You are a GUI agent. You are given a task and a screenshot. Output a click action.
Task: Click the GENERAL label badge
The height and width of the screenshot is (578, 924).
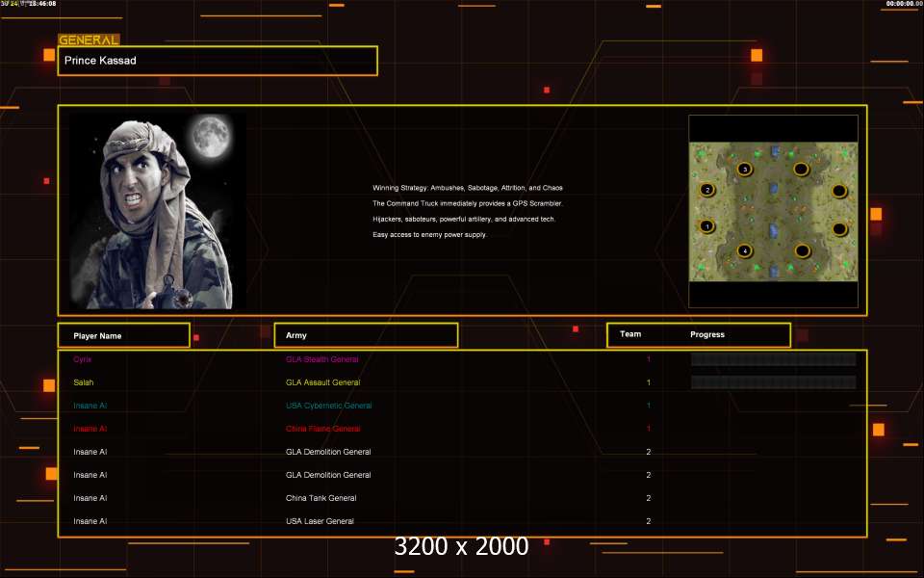(89, 40)
